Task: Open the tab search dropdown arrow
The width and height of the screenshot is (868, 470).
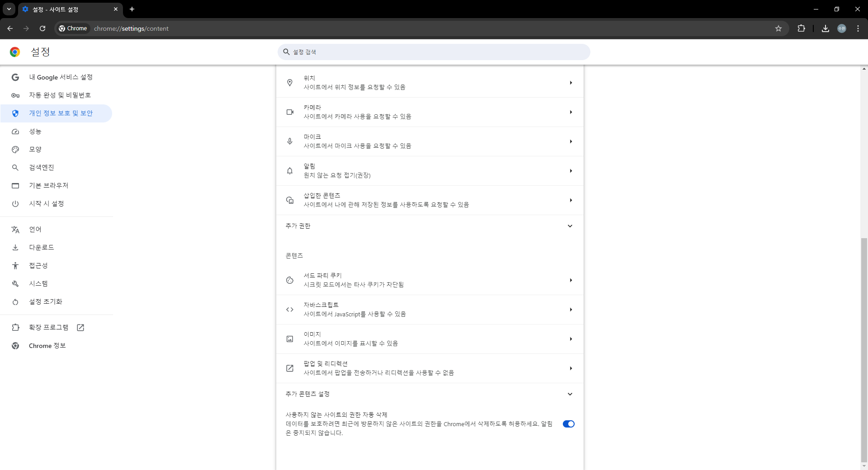Action: pyautogui.click(x=9, y=9)
